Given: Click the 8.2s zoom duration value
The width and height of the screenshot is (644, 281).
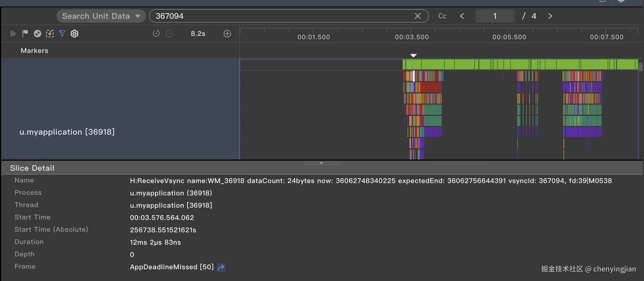Looking at the screenshot, I should point(198,34).
